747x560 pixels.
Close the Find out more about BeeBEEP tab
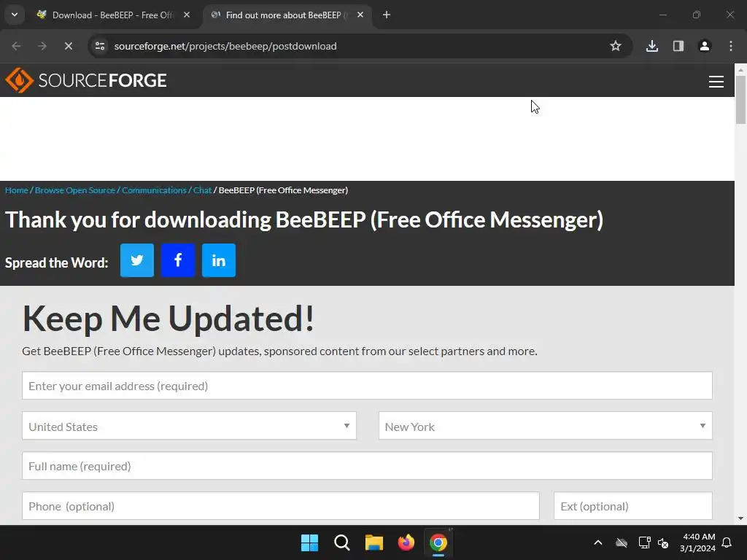[360, 15]
